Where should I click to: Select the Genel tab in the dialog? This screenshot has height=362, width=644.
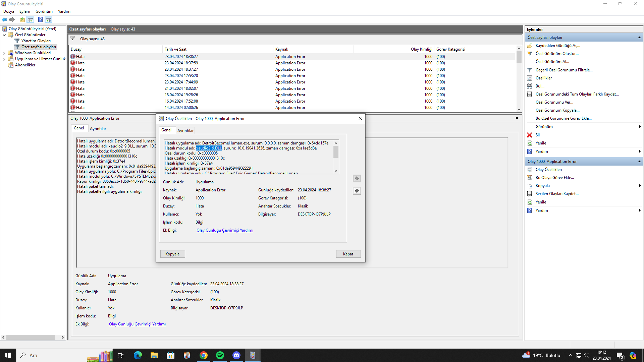coord(166,130)
